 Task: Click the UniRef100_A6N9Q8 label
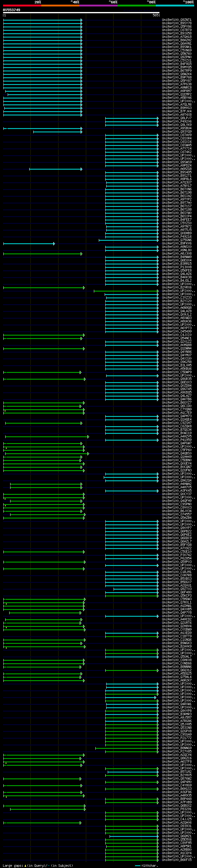point(177,308)
